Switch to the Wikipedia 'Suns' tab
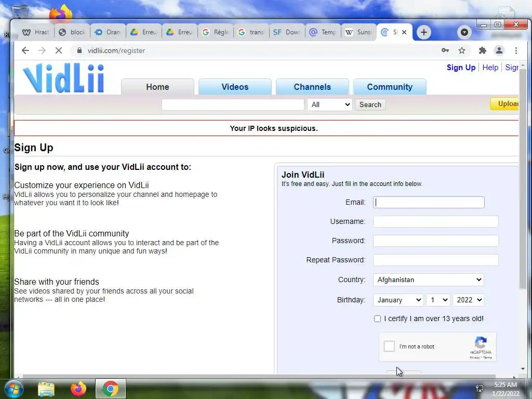This screenshot has width=532, height=399. pyautogui.click(x=358, y=32)
